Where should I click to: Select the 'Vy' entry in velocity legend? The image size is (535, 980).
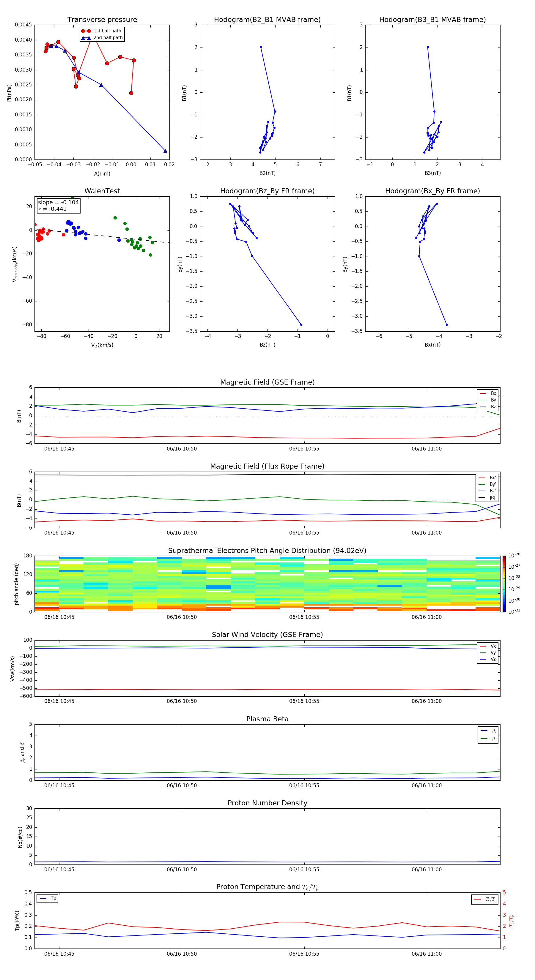coord(488,652)
